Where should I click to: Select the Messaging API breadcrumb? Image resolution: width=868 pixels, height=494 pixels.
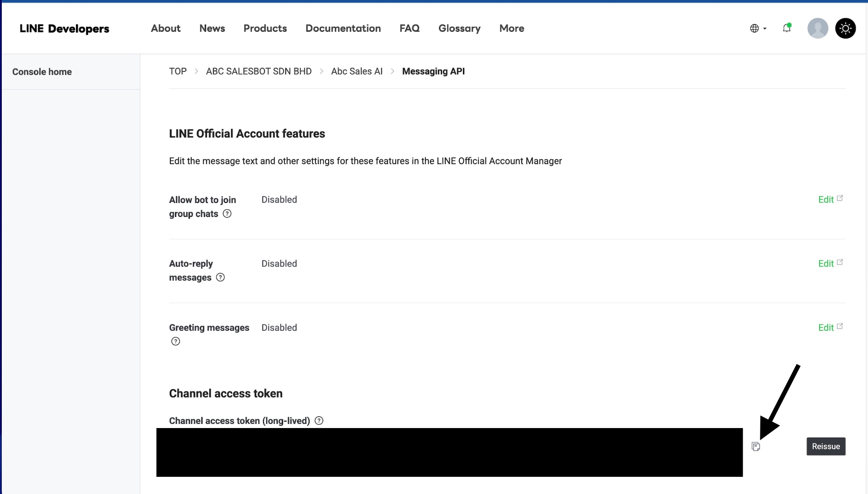pyautogui.click(x=434, y=71)
